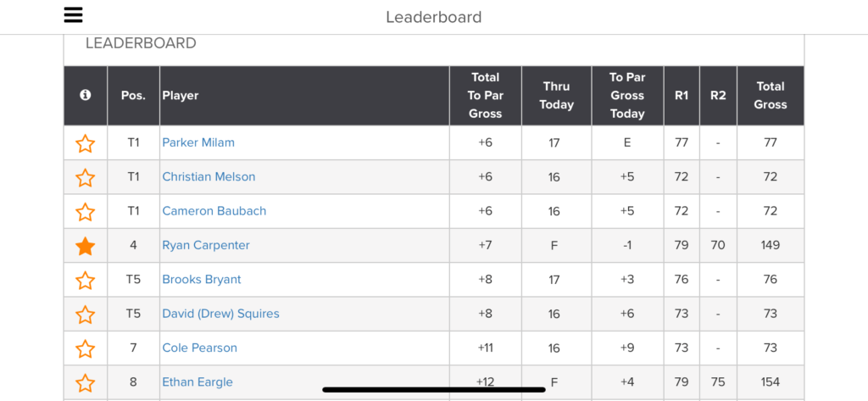868x401 pixels.
Task: Click the info icon in table header
Action: (85, 95)
